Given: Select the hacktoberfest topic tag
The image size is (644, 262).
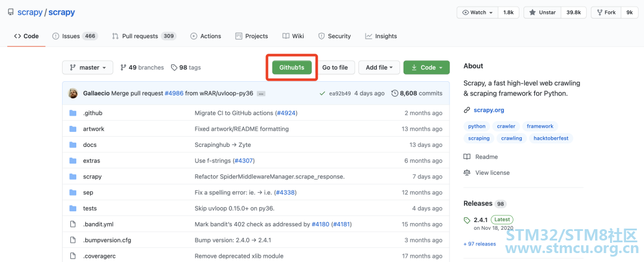Looking at the screenshot, I should click(551, 138).
